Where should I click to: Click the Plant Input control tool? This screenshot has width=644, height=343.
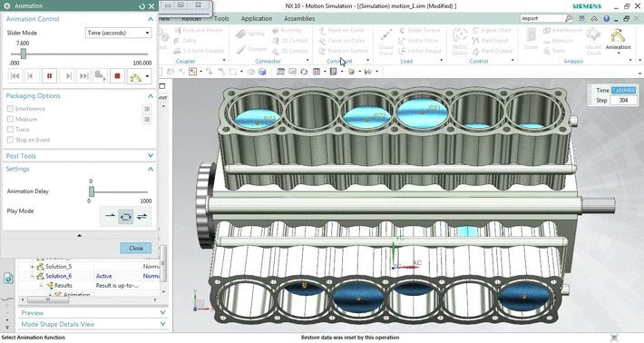(491, 41)
